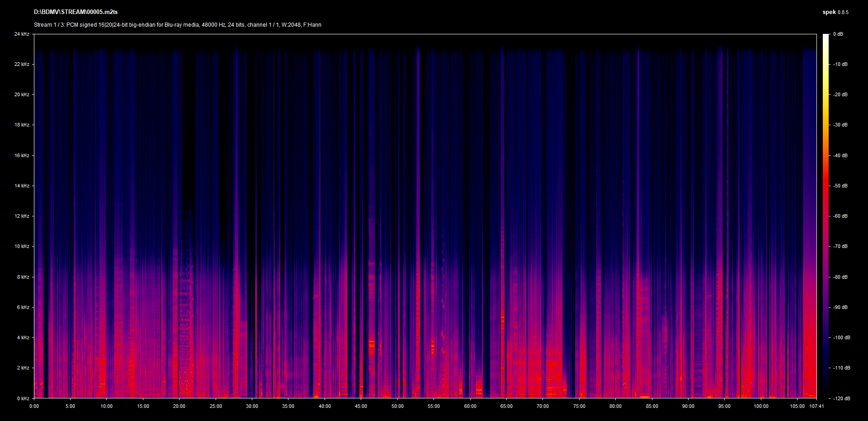Image resolution: width=868 pixels, height=421 pixels.
Task: Select the 50:00 time axis marker
Action: click(397, 407)
